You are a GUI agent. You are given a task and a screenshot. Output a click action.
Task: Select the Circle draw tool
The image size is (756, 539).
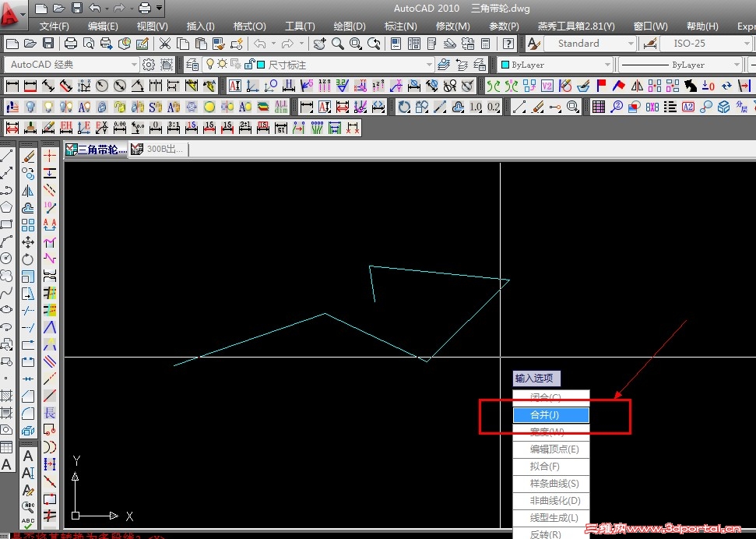click(6, 259)
